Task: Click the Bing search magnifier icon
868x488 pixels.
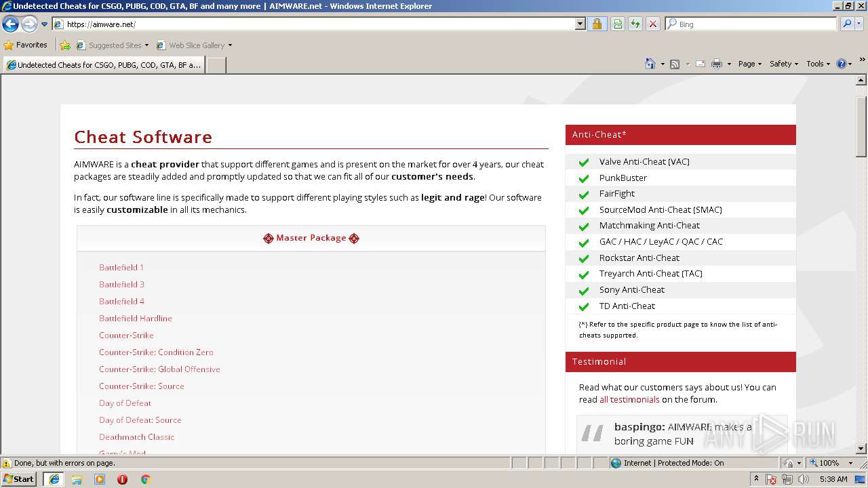Action: pos(846,24)
